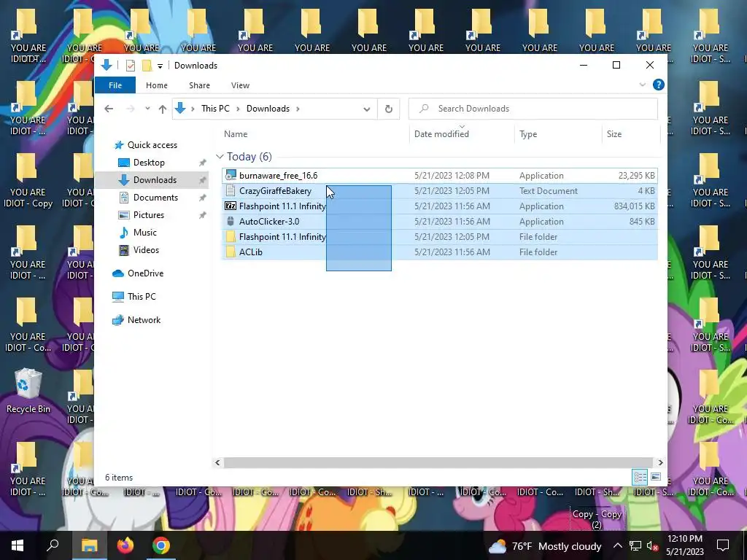Click the Search Downloads field
The width and height of the screenshot is (747, 560).
pyautogui.click(x=533, y=109)
